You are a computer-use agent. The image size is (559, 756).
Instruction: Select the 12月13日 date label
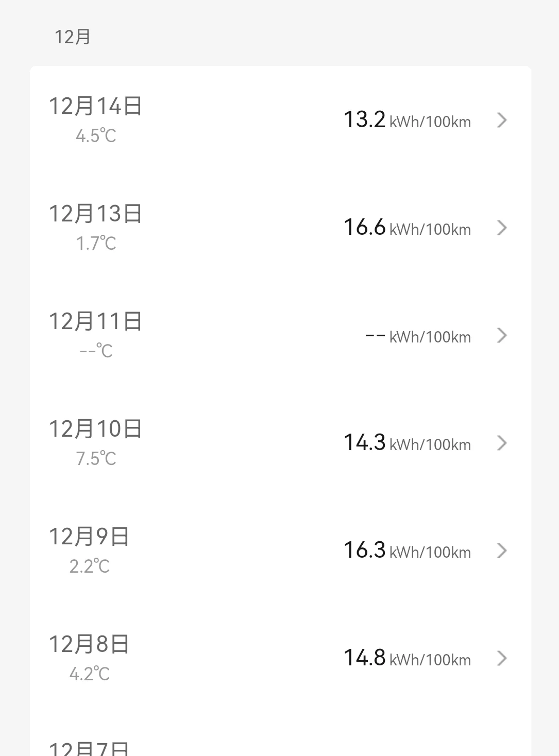pos(95,214)
